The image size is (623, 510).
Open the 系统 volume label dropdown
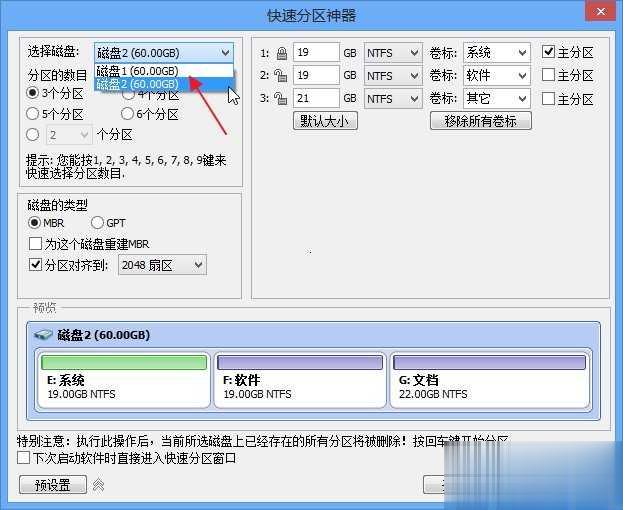(x=497, y=52)
